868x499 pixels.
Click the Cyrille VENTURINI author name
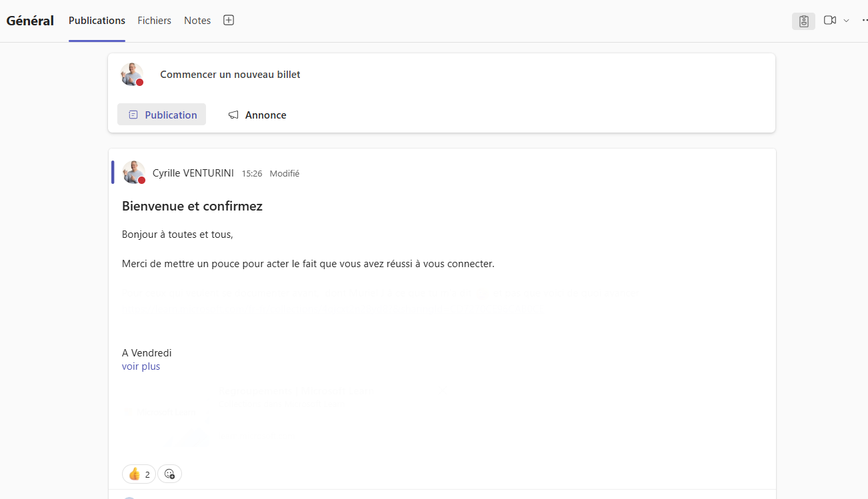click(x=193, y=173)
